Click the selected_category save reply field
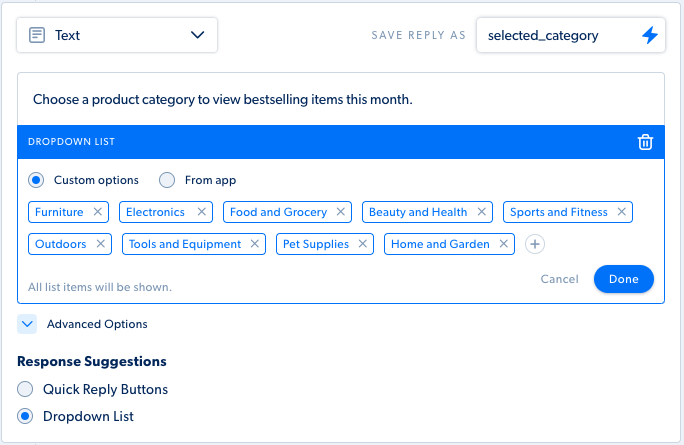Screen dimensions: 684x445 (x=571, y=35)
